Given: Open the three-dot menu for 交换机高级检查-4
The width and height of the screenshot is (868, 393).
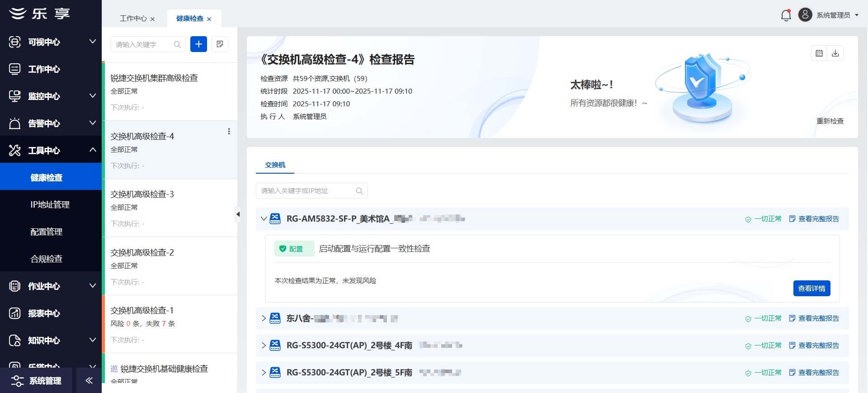Looking at the screenshot, I should (x=229, y=131).
